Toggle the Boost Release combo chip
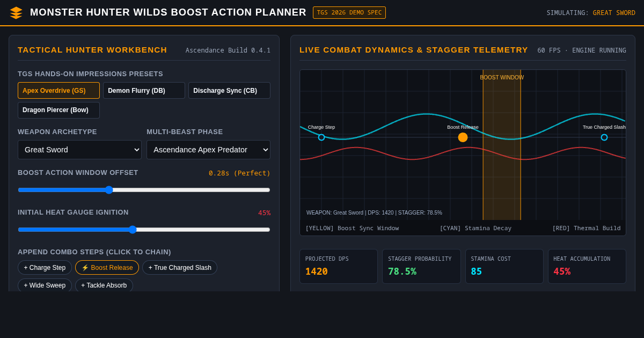The image size is (644, 338). 107,268
